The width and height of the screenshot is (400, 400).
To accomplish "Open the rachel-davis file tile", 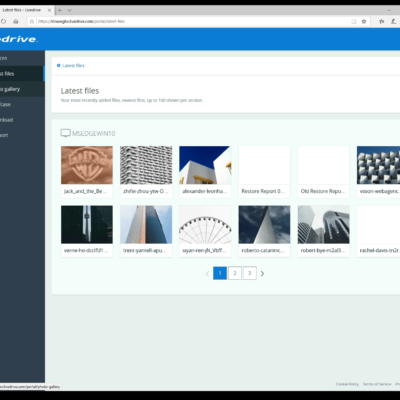I will pos(378,231).
